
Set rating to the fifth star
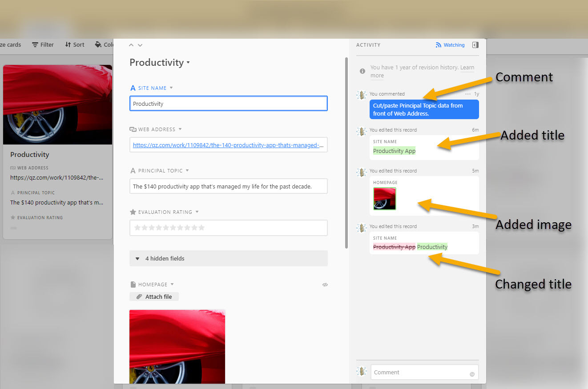pyautogui.click(x=166, y=228)
